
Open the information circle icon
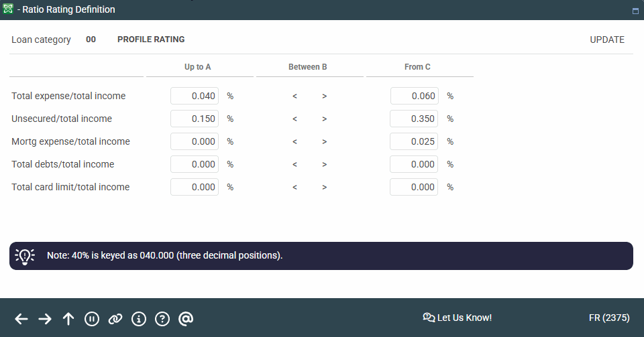pos(139,319)
